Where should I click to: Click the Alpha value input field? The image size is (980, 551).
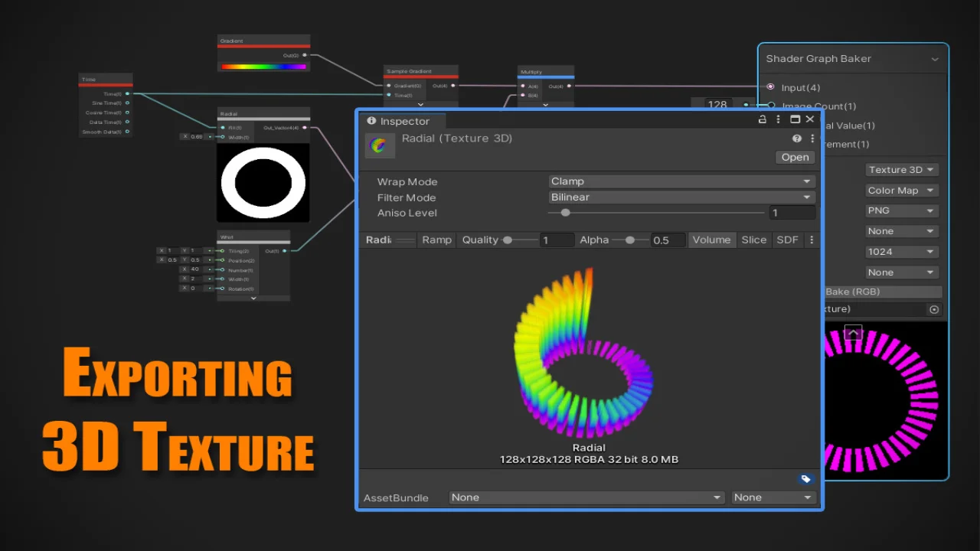point(667,240)
